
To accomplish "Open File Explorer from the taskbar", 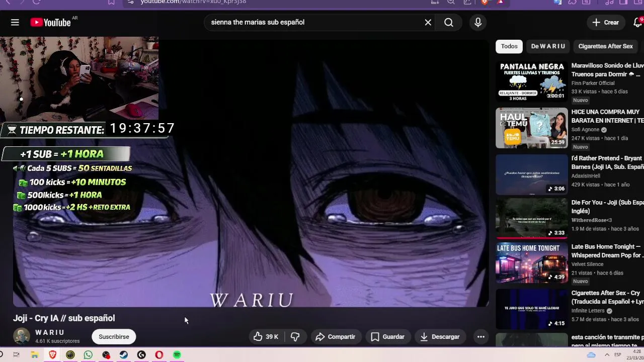I will (34, 355).
